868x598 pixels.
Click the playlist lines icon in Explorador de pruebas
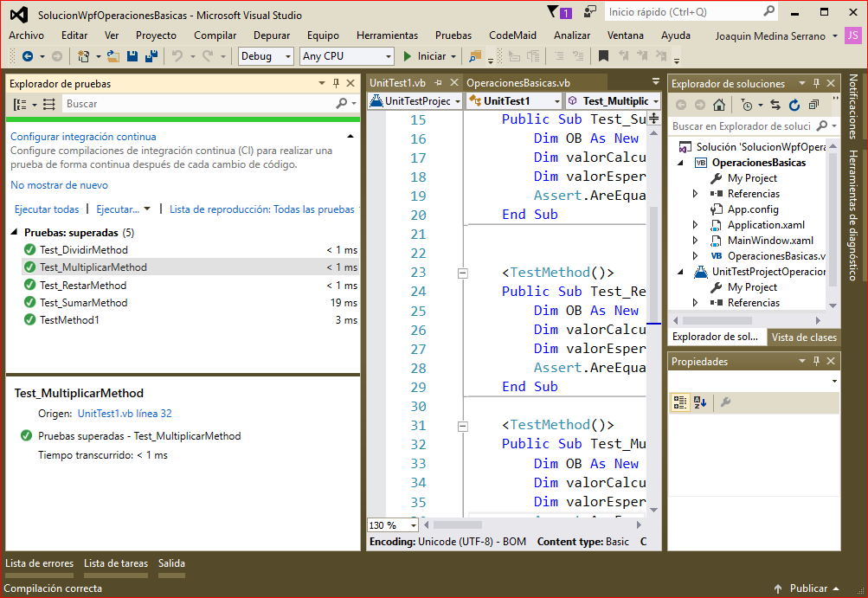tap(49, 104)
